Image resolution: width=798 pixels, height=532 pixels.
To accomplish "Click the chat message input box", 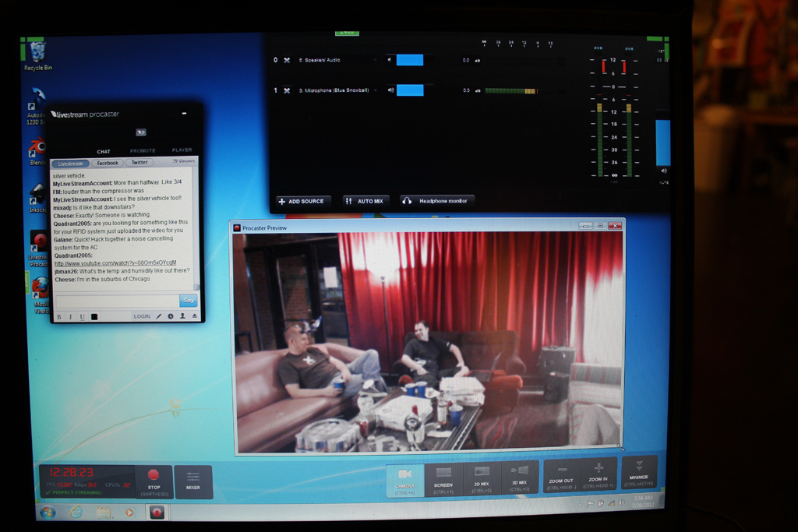I will pyautogui.click(x=117, y=301).
